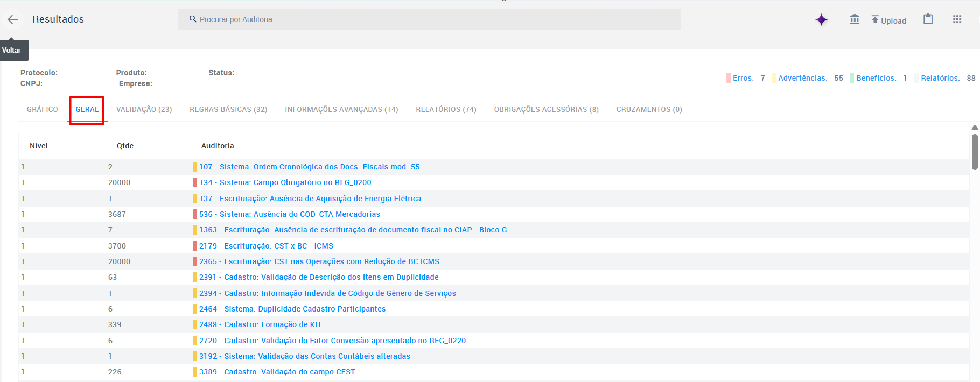Open audit 3389 Validação do campo CEST

[277, 372]
